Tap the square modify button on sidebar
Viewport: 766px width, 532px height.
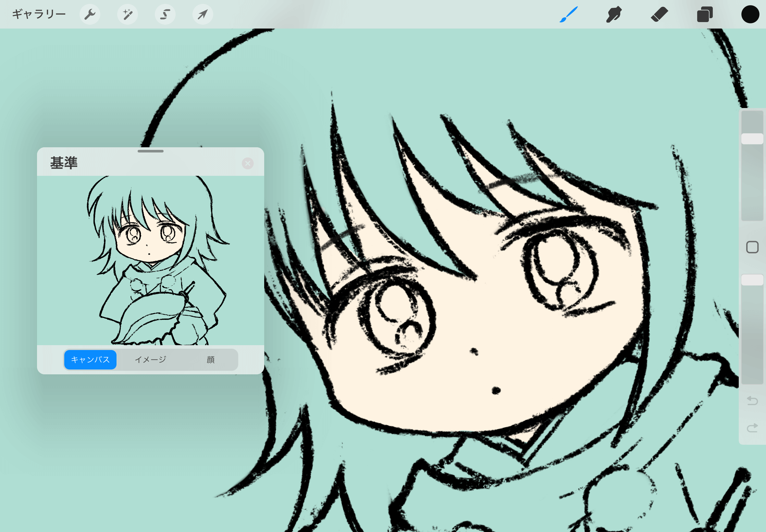[752, 247]
